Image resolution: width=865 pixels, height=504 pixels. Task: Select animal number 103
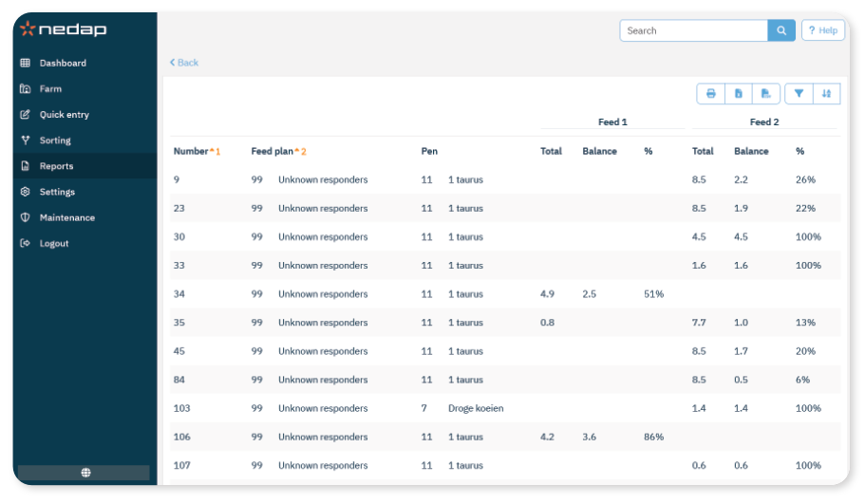point(181,408)
